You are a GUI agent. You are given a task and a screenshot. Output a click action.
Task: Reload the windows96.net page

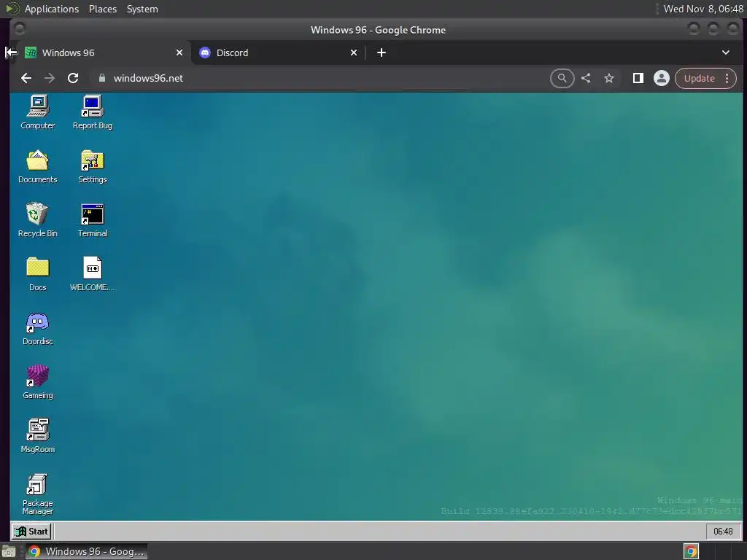tap(73, 78)
